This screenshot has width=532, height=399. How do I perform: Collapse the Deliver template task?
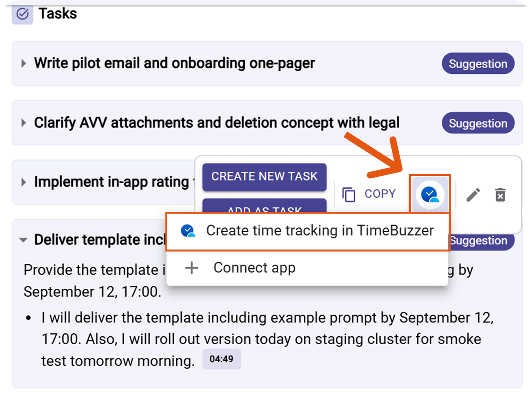(x=23, y=240)
